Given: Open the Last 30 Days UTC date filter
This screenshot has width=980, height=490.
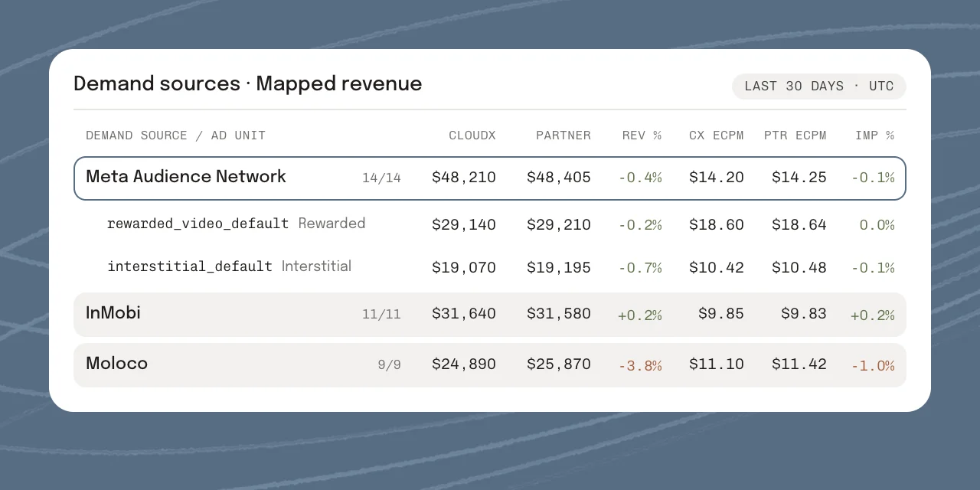Looking at the screenshot, I should click(x=818, y=87).
